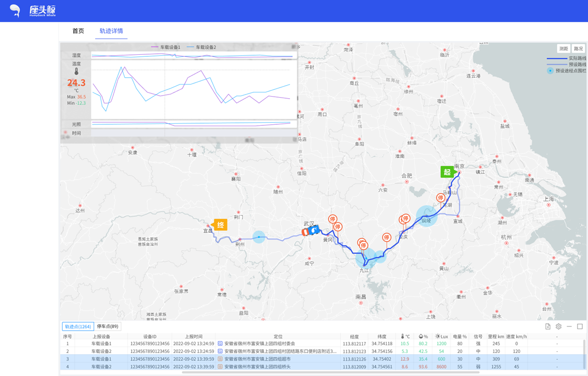Click the 停 stop marker east of 九江
588x376 pixels.
(x=386, y=238)
